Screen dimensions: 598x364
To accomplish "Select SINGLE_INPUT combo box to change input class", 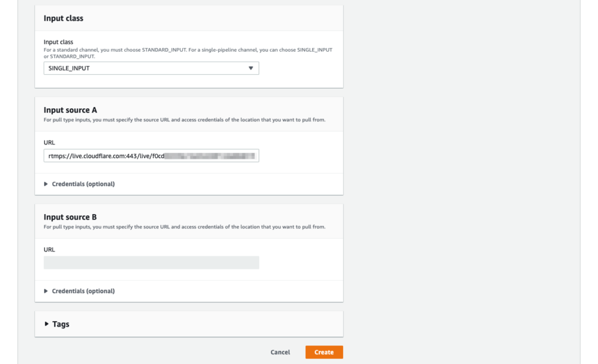I will tap(151, 68).
